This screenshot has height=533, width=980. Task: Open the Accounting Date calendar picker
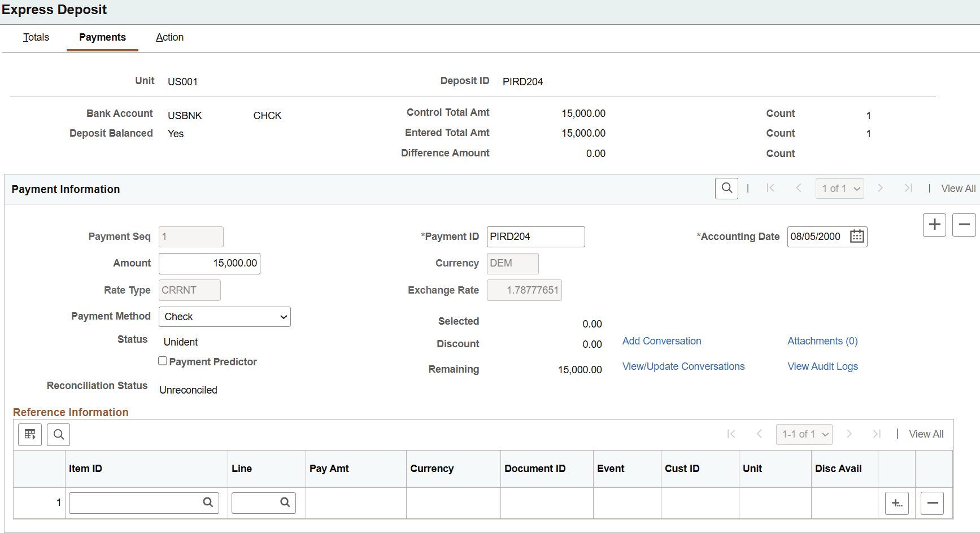tap(857, 237)
